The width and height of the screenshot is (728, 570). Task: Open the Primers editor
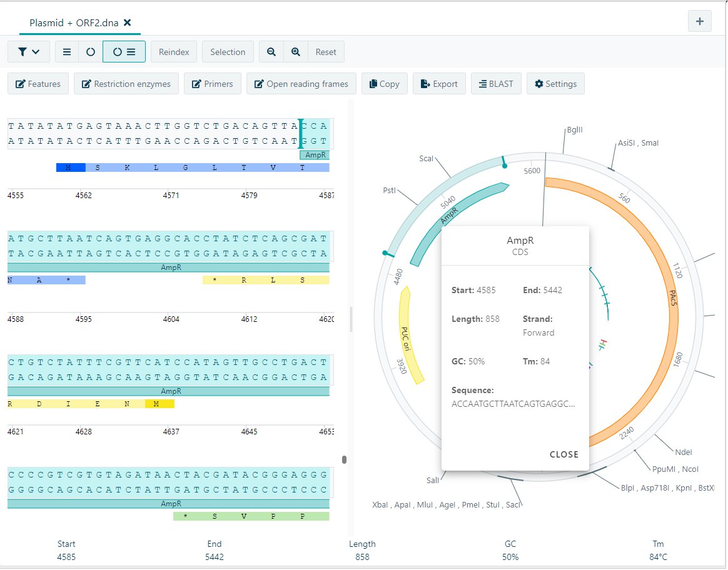[x=212, y=84]
